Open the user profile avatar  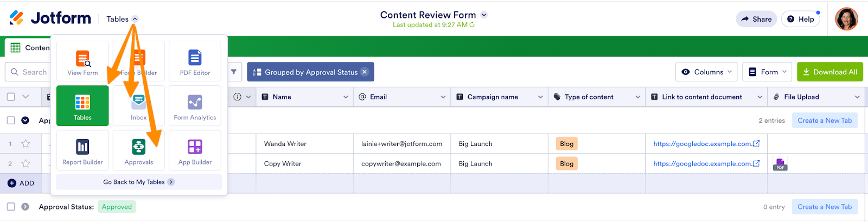tap(846, 19)
